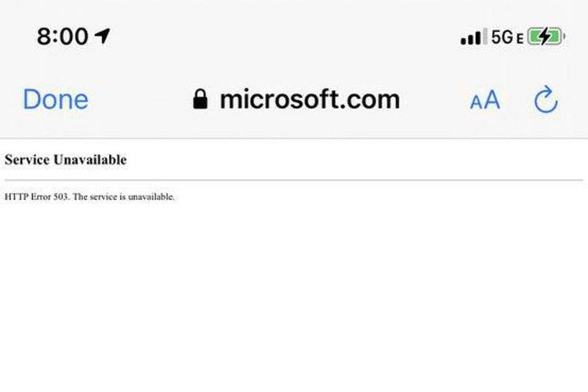Tap the cellular signal bars icon
This screenshot has height=392, width=588.
point(474,36)
